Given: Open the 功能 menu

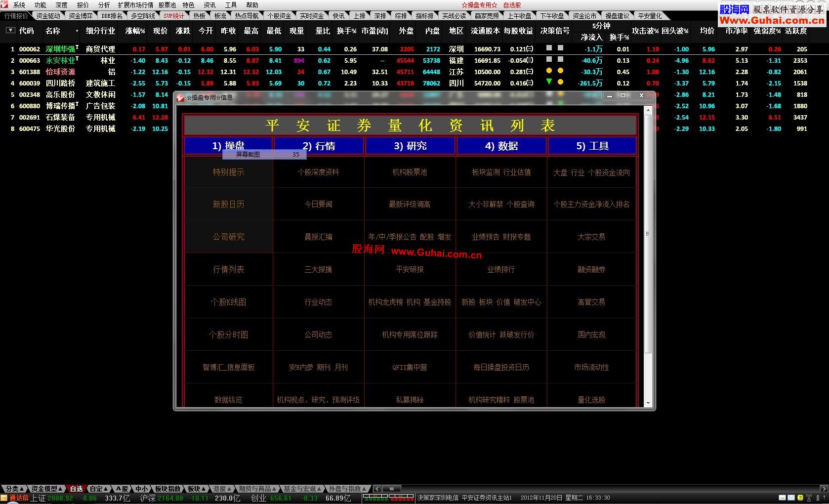Looking at the screenshot, I should tap(40, 5).
